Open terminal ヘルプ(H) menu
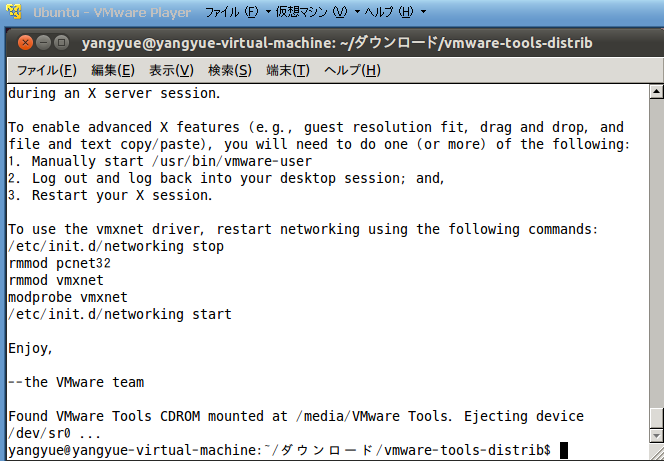 (352, 70)
